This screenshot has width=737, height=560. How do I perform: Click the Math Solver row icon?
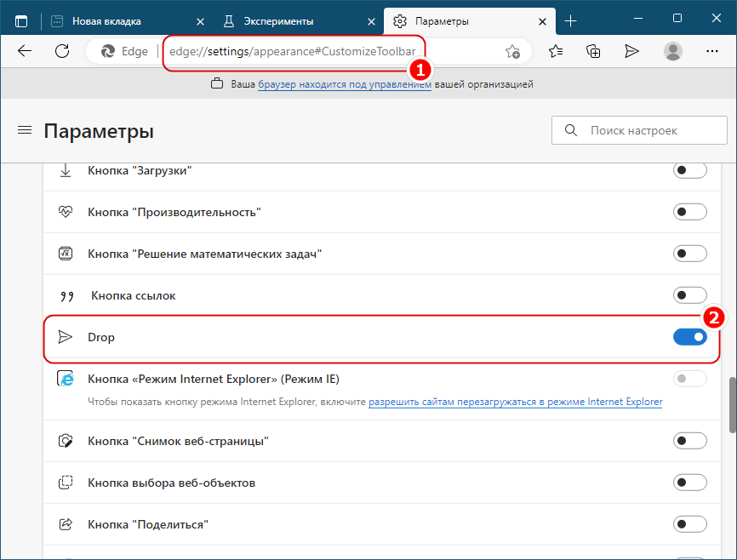tap(66, 254)
